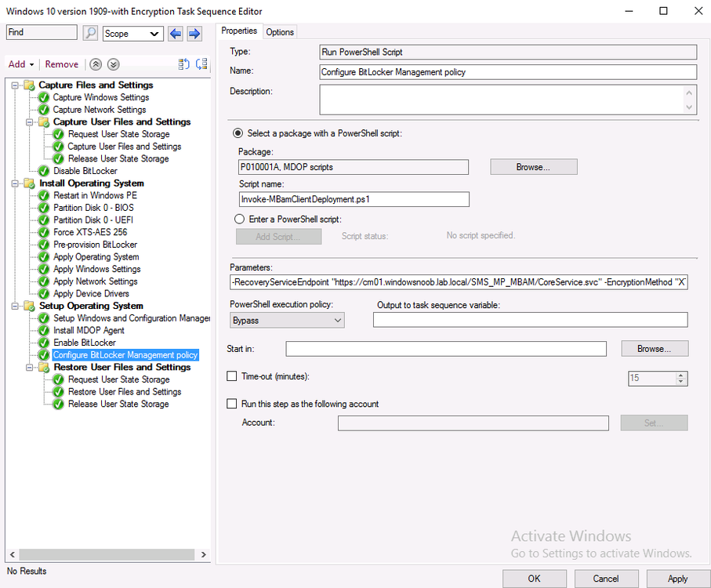Screen dimensions: 711x588
Task: Click the green check icon of Apply Device Drivers
Action: 44,294
